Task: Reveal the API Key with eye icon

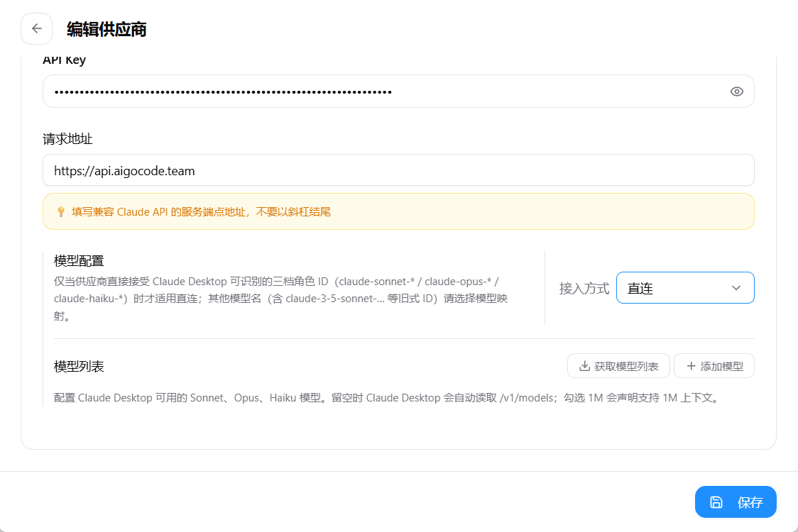Action: [x=736, y=92]
